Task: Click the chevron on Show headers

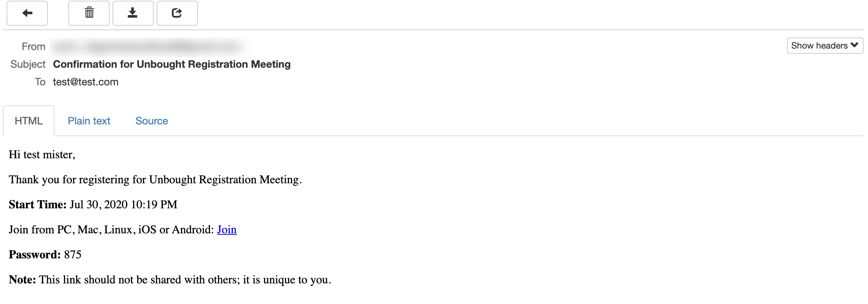Action: 854,45
